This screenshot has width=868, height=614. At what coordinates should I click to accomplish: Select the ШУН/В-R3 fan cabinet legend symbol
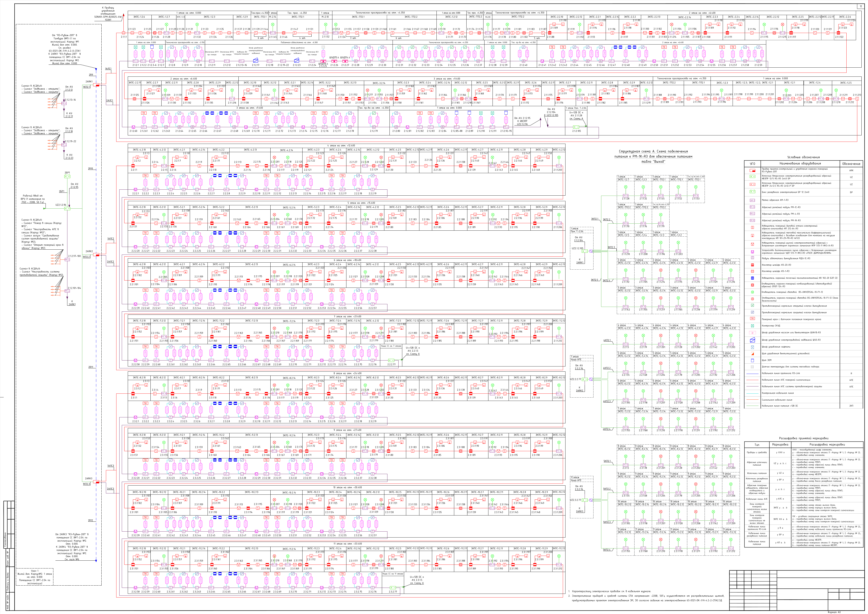point(752,333)
